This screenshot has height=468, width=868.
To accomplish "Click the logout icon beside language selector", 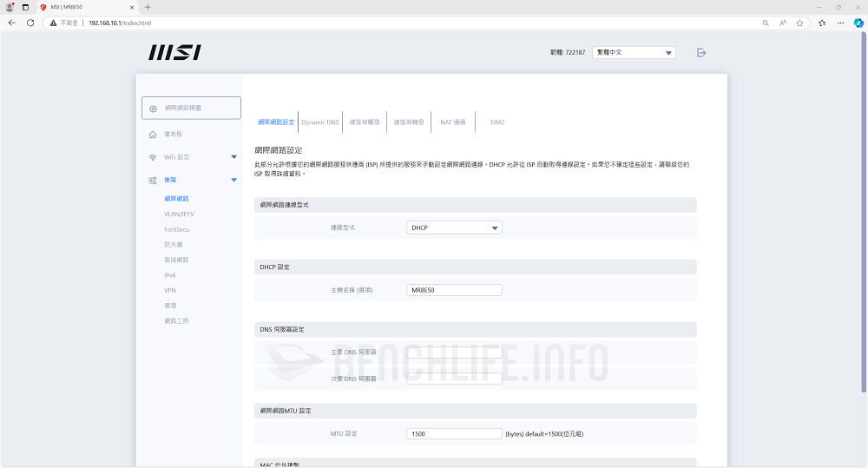I will (700, 53).
